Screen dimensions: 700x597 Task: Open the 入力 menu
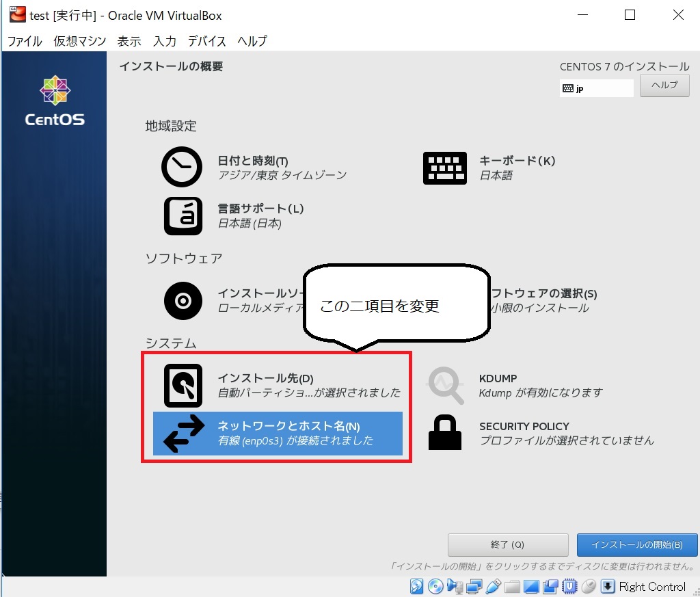tap(165, 41)
